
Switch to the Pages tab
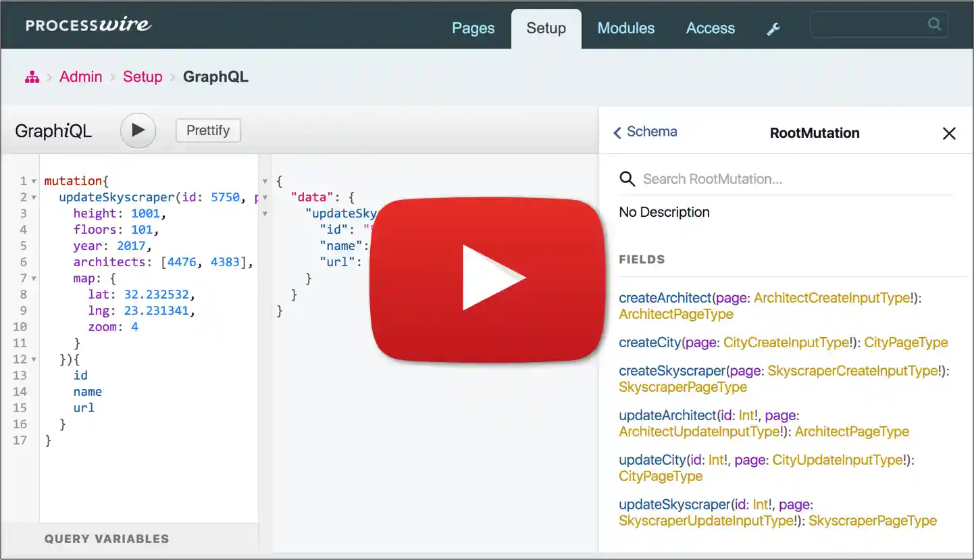tap(473, 28)
